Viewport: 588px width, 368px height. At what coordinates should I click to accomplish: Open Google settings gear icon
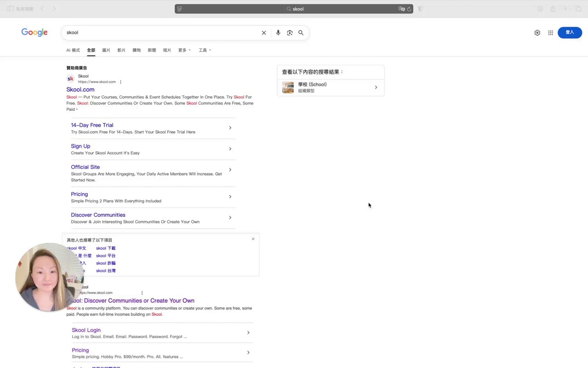[x=537, y=33]
